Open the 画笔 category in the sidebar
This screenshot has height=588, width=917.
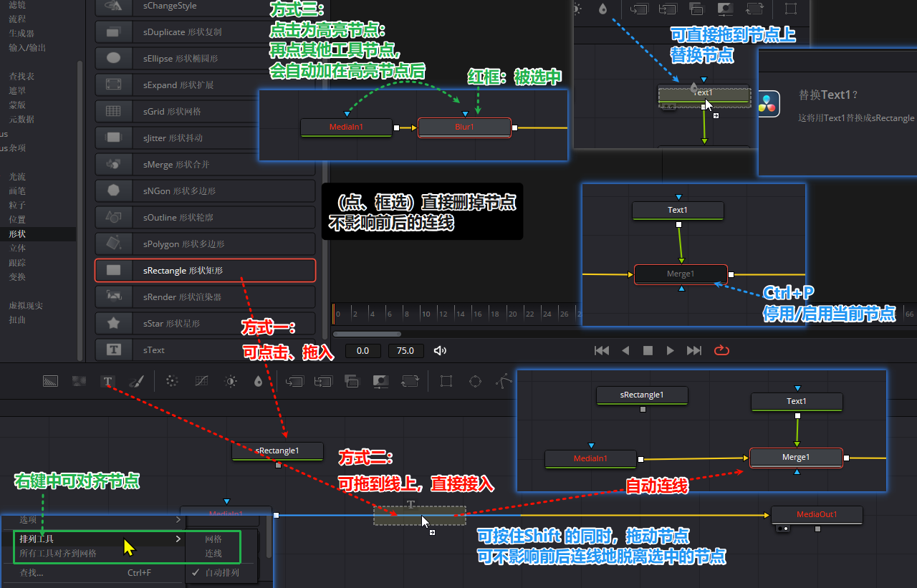(17, 191)
